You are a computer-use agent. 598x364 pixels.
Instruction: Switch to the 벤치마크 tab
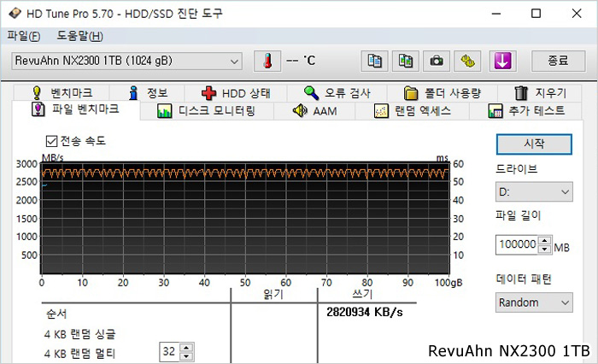[x=62, y=93]
